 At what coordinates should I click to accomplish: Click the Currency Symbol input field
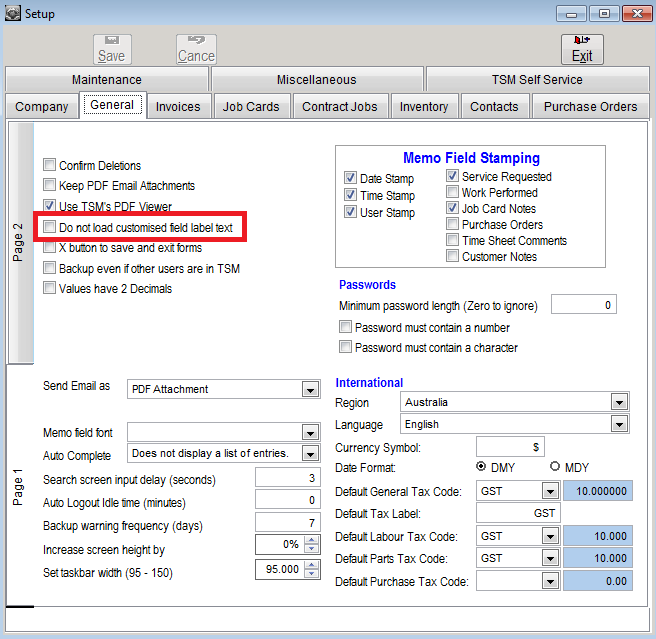(510, 447)
